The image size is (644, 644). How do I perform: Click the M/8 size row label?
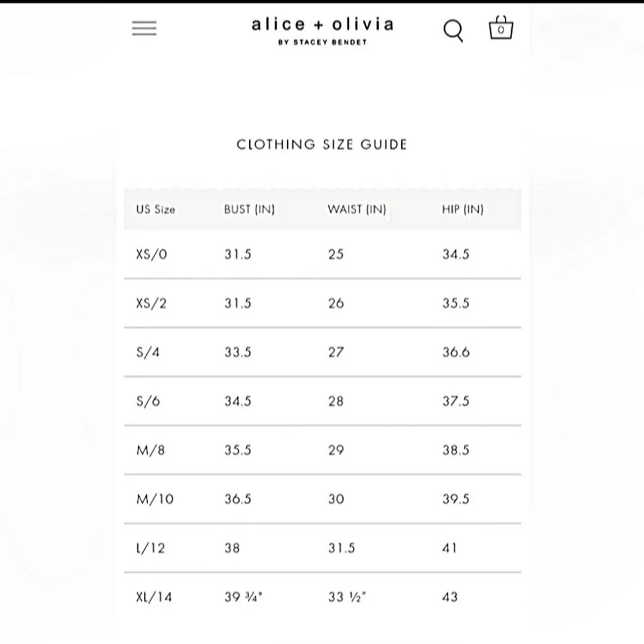tap(151, 450)
